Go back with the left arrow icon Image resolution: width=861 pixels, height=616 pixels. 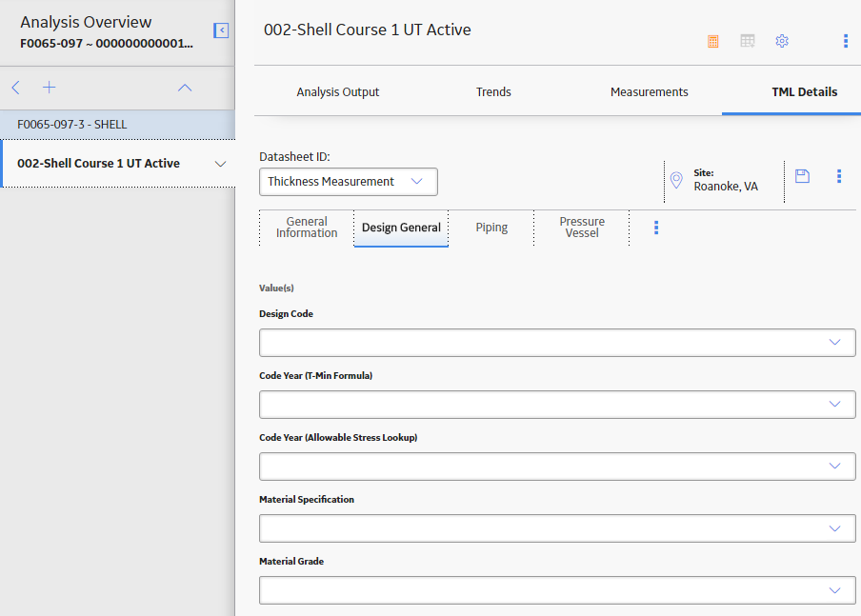[16, 88]
